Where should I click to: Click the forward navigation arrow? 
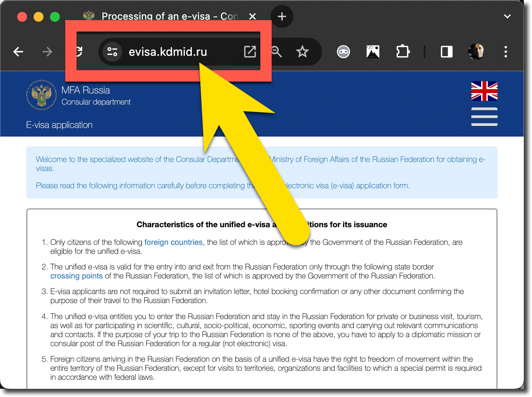click(x=47, y=52)
